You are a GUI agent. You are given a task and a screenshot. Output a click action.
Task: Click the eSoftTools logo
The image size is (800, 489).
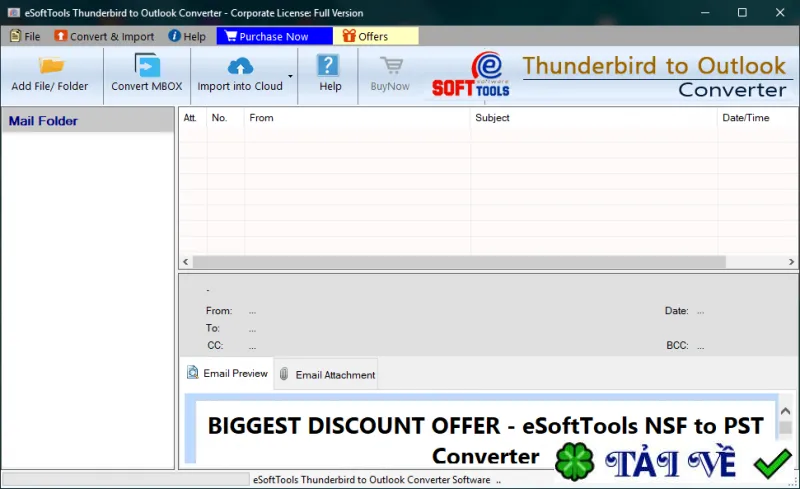470,74
